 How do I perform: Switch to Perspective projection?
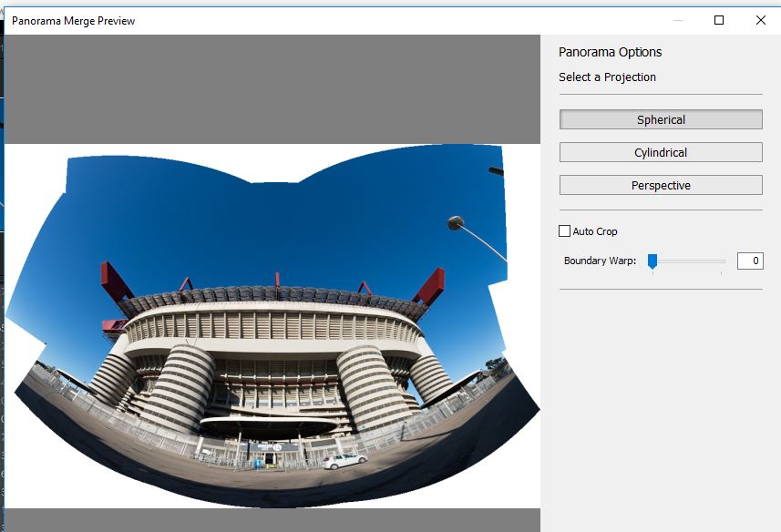tap(661, 185)
